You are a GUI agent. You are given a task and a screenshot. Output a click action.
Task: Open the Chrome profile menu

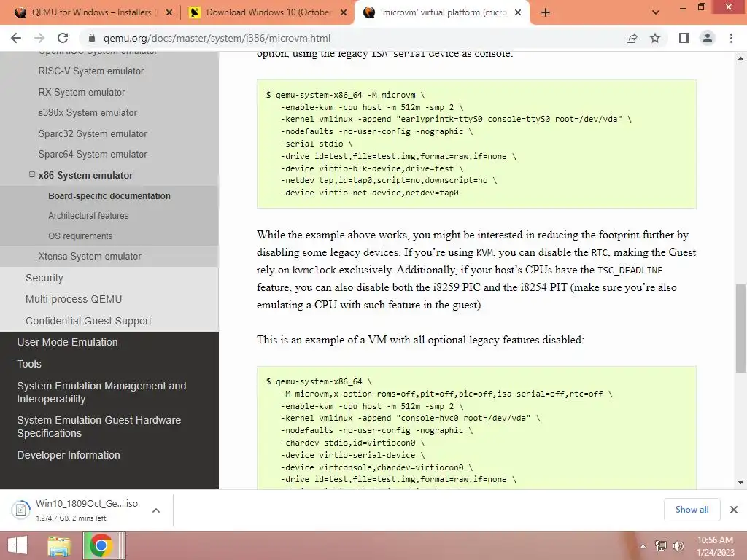pyautogui.click(x=708, y=38)
